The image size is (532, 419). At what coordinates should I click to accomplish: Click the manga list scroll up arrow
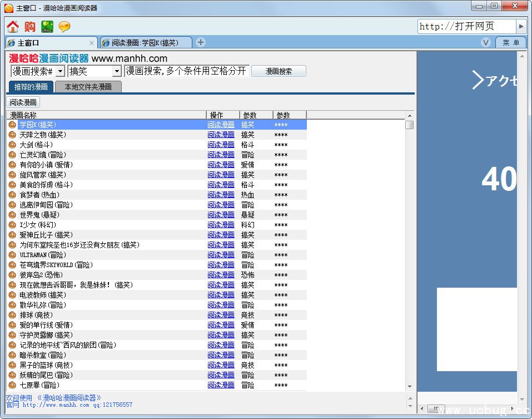tap(410, 115)
